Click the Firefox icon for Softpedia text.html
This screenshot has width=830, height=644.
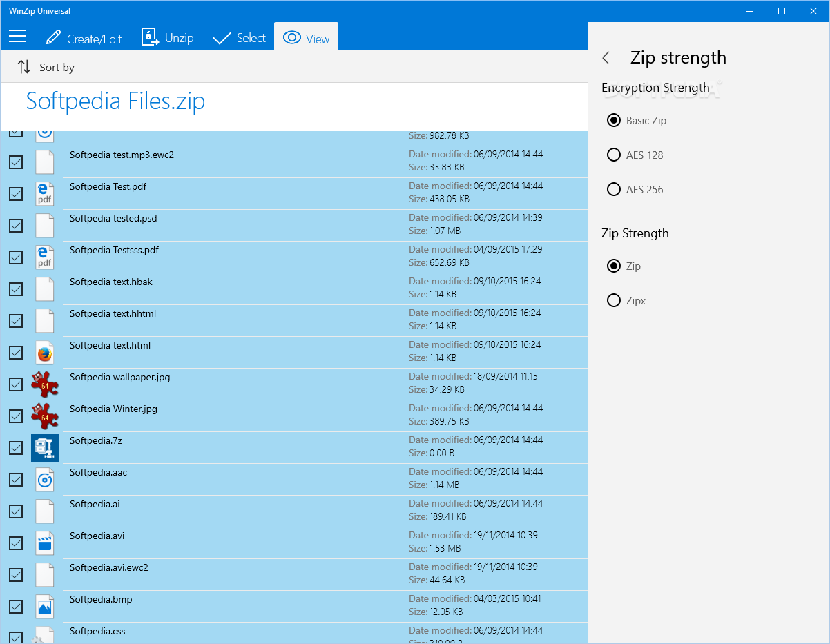tap(45, 353)
